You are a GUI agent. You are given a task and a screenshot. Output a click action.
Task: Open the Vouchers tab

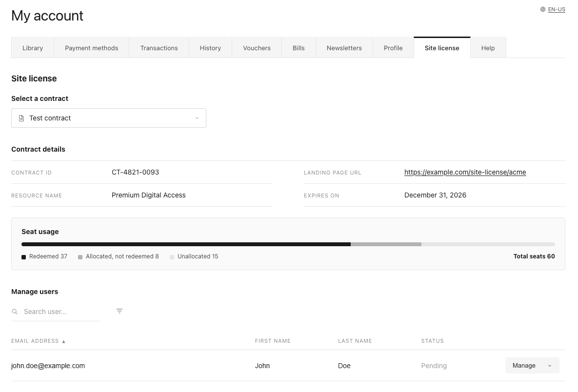[x=257, y=48]
